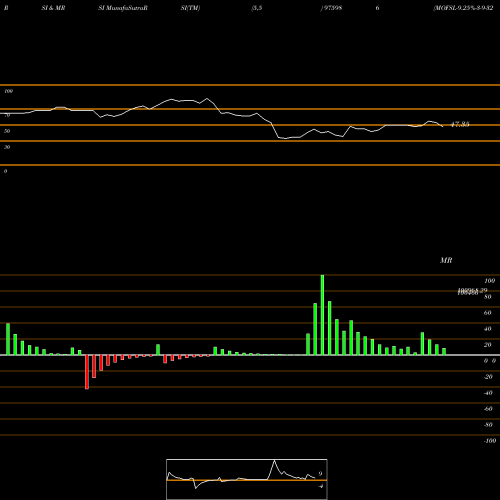This screenshot has height=500, width=500.
Task: Click the ')97398' value in the header
Action: 331,8
